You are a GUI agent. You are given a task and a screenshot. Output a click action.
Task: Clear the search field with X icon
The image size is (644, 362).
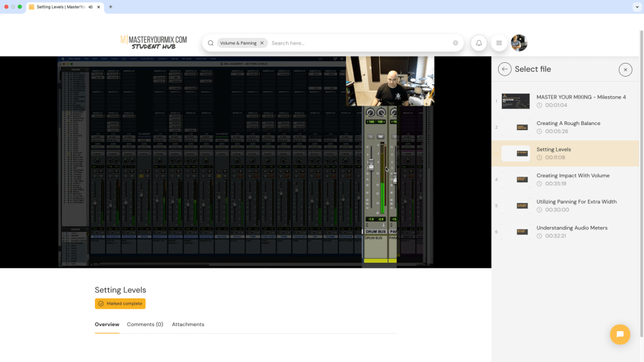pyautogui.click(x=455, y=43)
